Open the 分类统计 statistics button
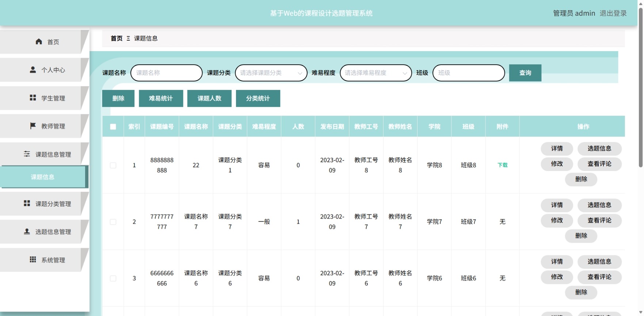 [258, 98]
